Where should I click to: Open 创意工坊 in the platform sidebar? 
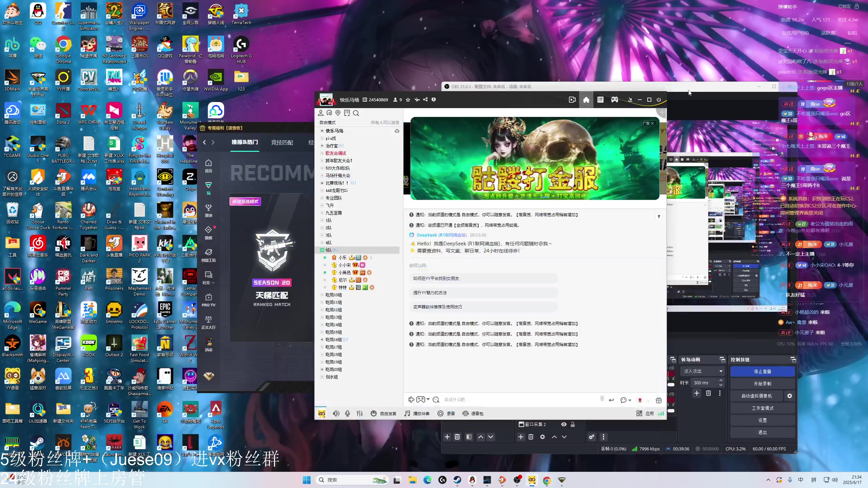pyautogui.click(x=209, y=256)
